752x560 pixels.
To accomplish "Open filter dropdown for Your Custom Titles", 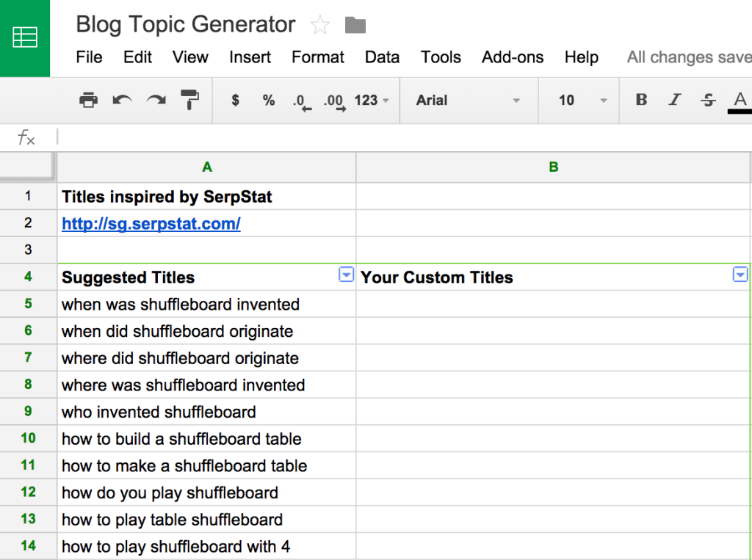I will (x=740, y=274).
